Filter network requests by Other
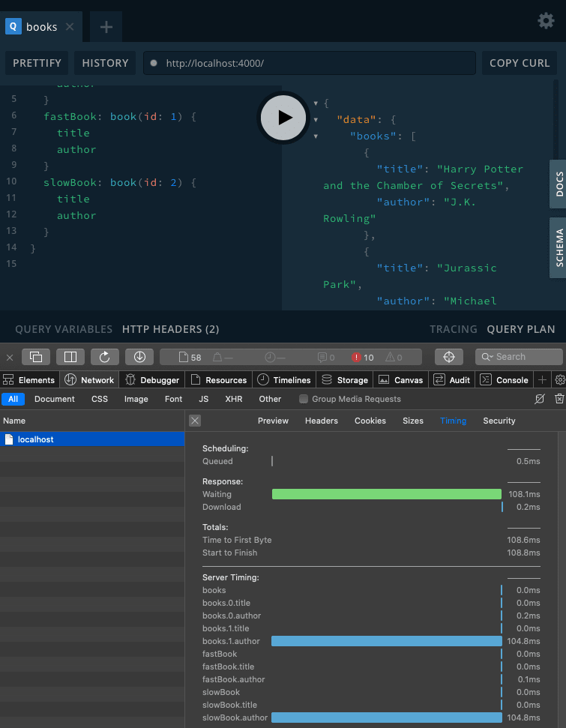The image size is (566, 728). [270, 399]
